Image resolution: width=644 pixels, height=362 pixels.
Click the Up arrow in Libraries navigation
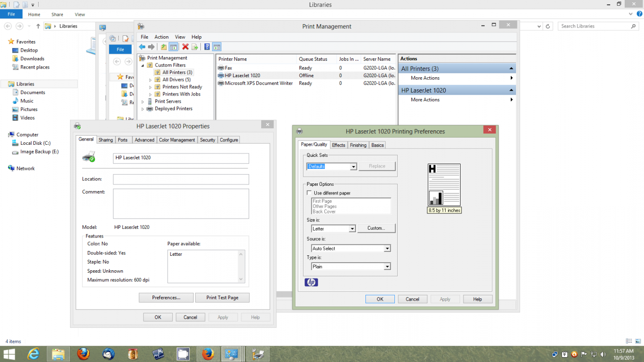38,27
